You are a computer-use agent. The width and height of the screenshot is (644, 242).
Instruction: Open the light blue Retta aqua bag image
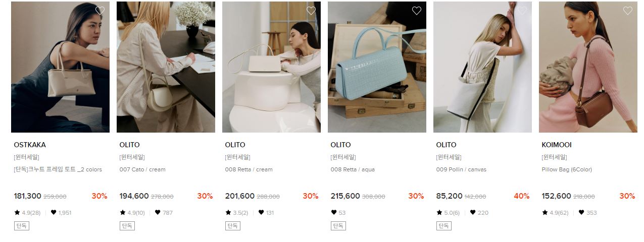(377, 67)
